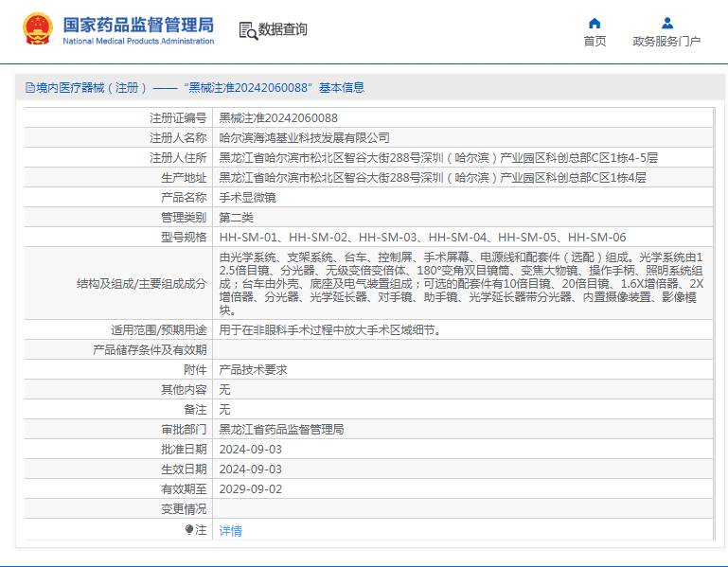Click the NMPA national emblem logo
The image size is (728, 567).
pyautogui.click(x=38, y=29)
